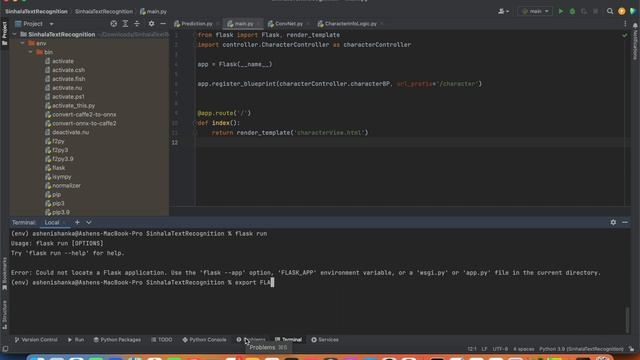Viewport: 640px width, 360px height.
Task: Open the TODO tool window
Action: point(162,340)
